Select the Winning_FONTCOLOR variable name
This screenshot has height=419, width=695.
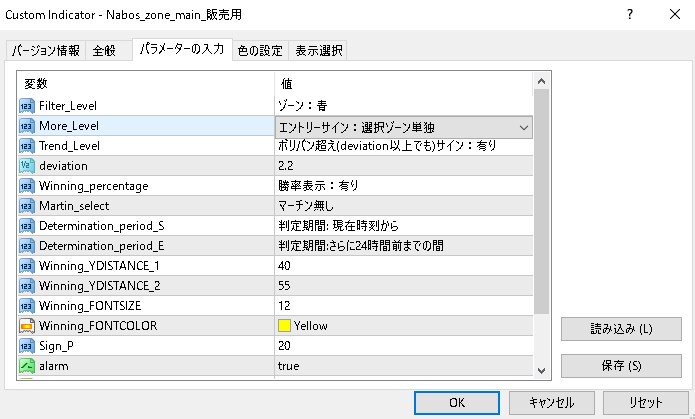[98, 326]
